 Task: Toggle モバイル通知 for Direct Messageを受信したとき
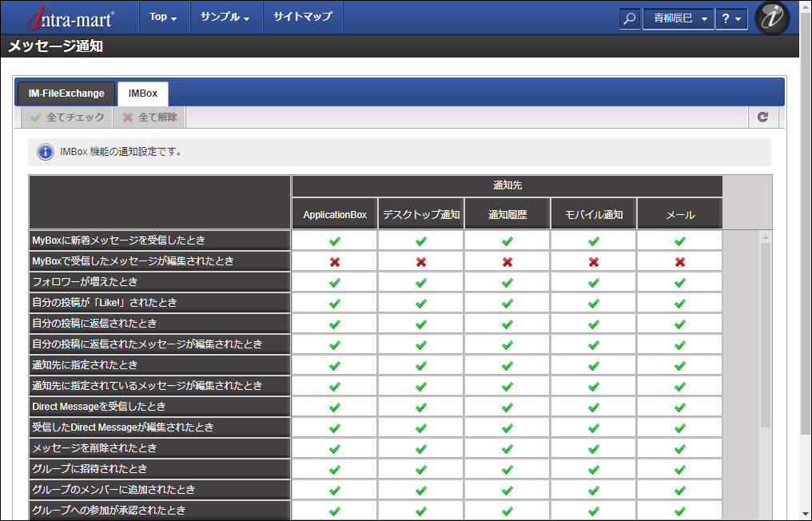[x=594, y=407]
